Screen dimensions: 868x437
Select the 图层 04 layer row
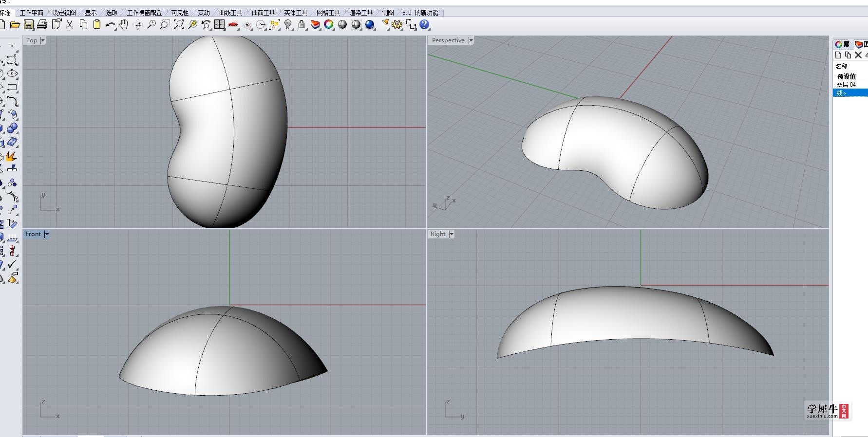(x=850, y=85)
